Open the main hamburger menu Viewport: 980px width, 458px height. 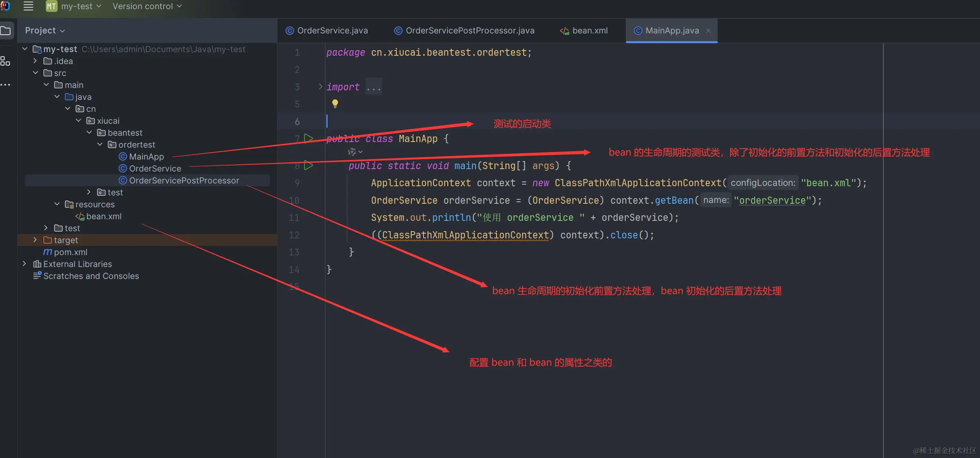(28, 6)
